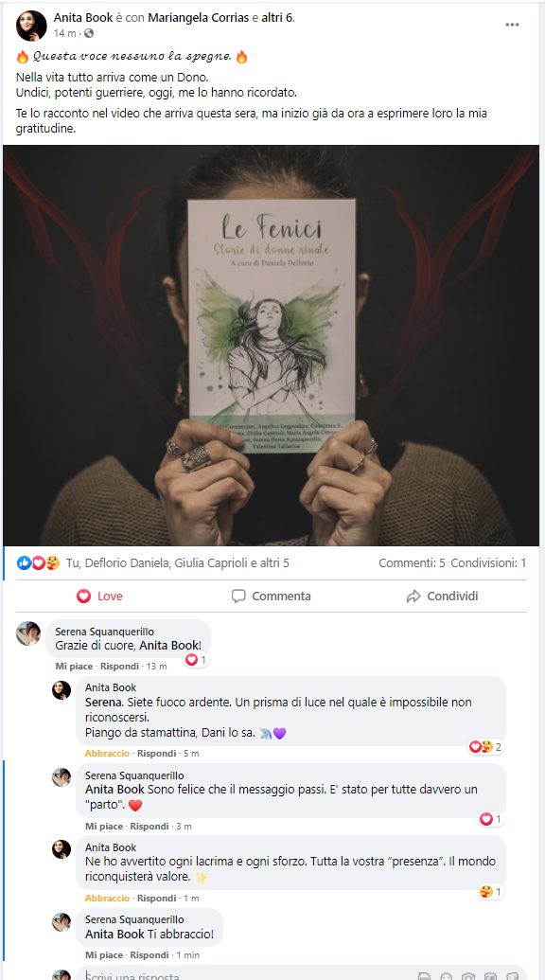Image resolution: width=545 pixels, height=980 pixels.
Task: Click the Condividi share button
Action: 442,597
